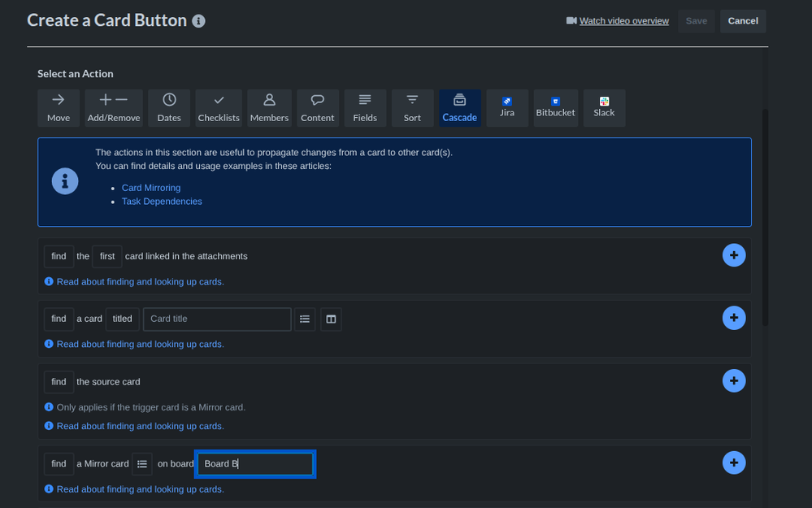The width and height of the screenshot is (812, 508).
Task: Open the Task Dependencies article link
Action: [162, 202]
